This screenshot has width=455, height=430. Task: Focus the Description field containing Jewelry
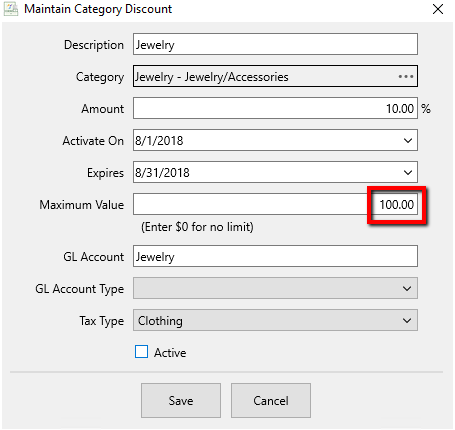coord(275,44)
